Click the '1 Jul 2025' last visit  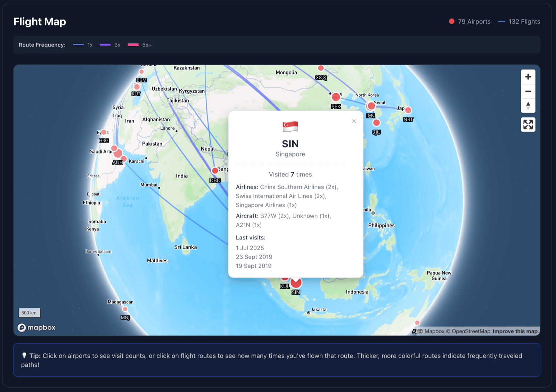pos(250,248)
